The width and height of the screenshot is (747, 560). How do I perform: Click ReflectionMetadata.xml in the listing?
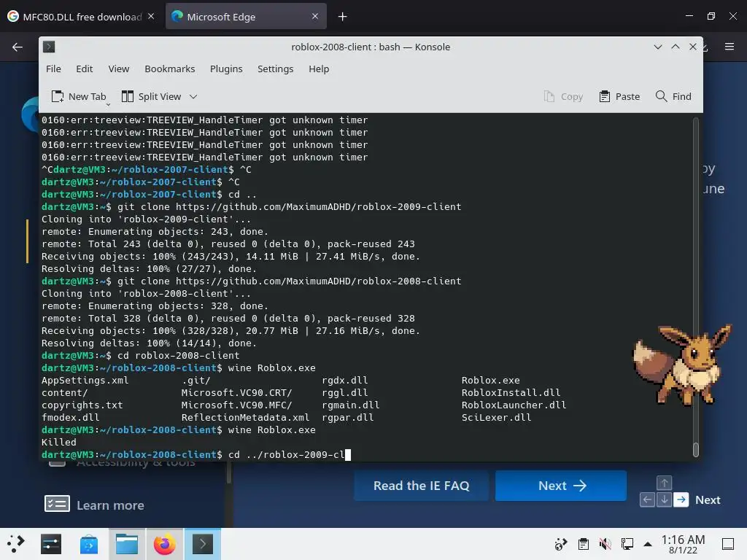[245, 418]
